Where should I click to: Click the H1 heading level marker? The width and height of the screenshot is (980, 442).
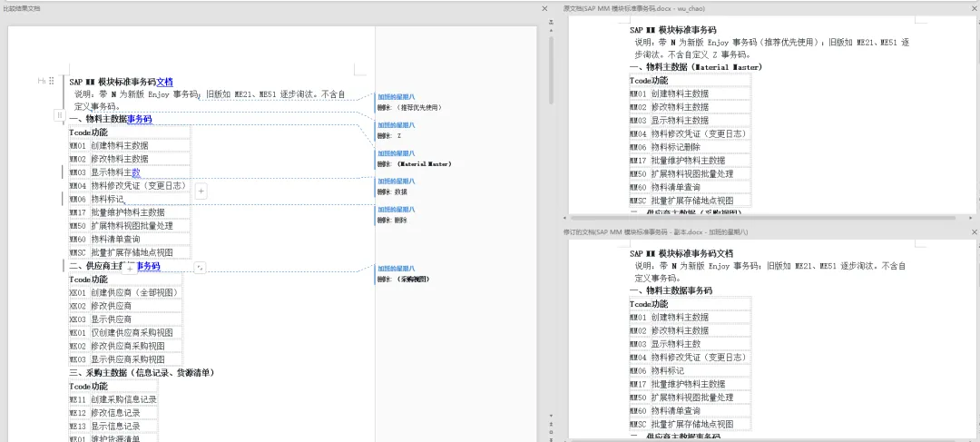[41, 81]
